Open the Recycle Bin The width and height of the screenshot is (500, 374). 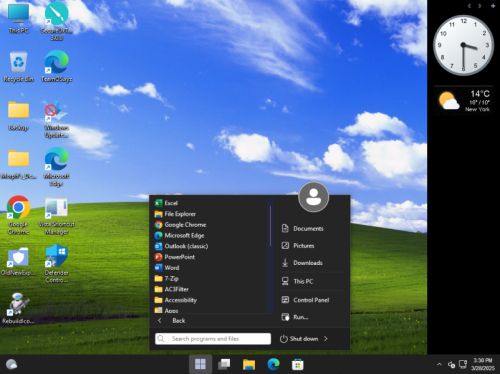(x=18, y=67)
